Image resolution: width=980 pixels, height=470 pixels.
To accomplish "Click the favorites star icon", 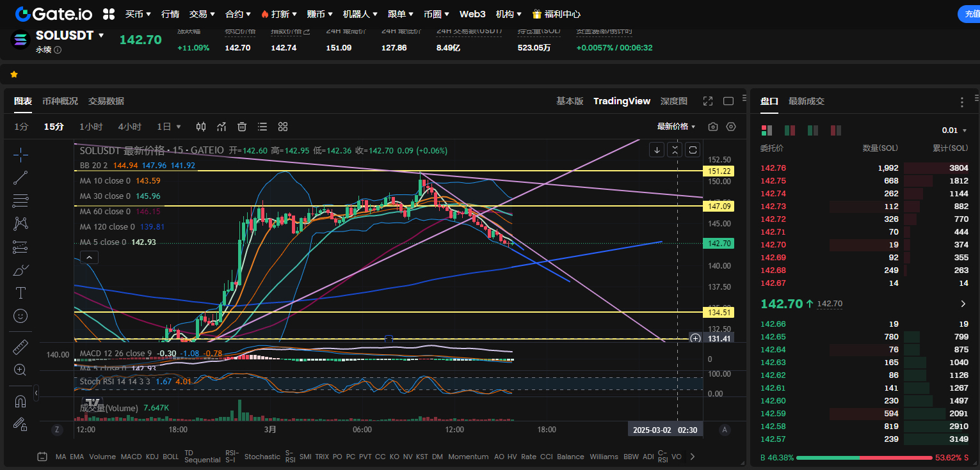I will (14, 75).
